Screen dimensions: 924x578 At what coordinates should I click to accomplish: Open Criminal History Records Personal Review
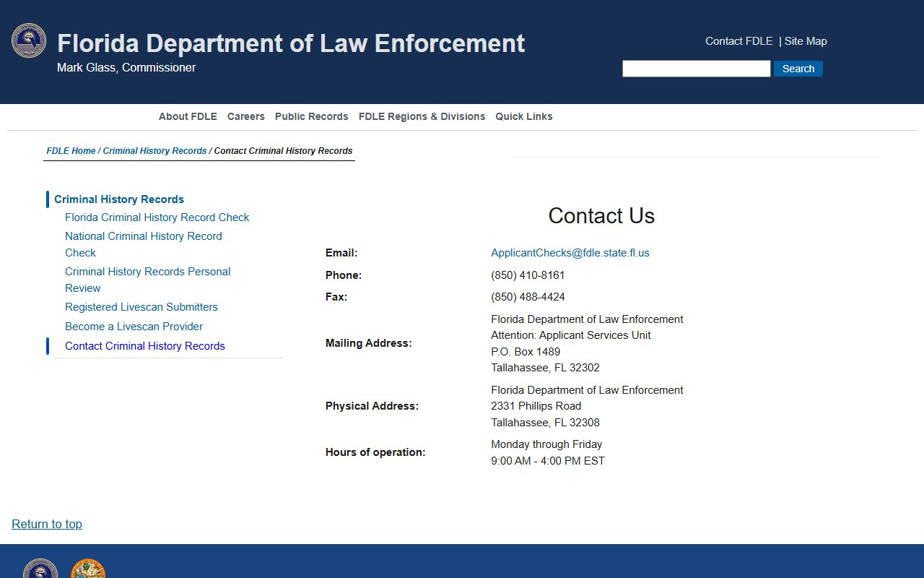(x=148, y=280)
